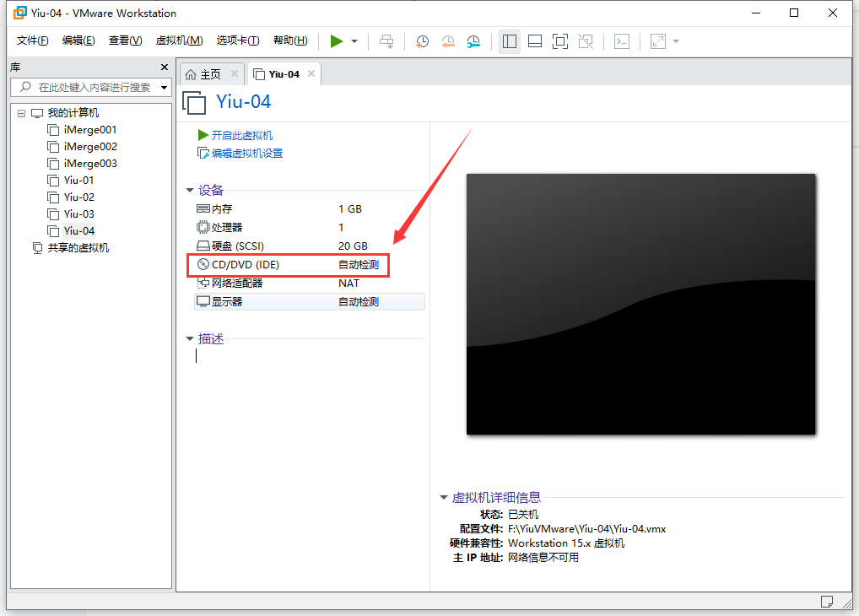
Task: Click 编辑虚拟机设置 link
Action: click(x=240, y=154)
